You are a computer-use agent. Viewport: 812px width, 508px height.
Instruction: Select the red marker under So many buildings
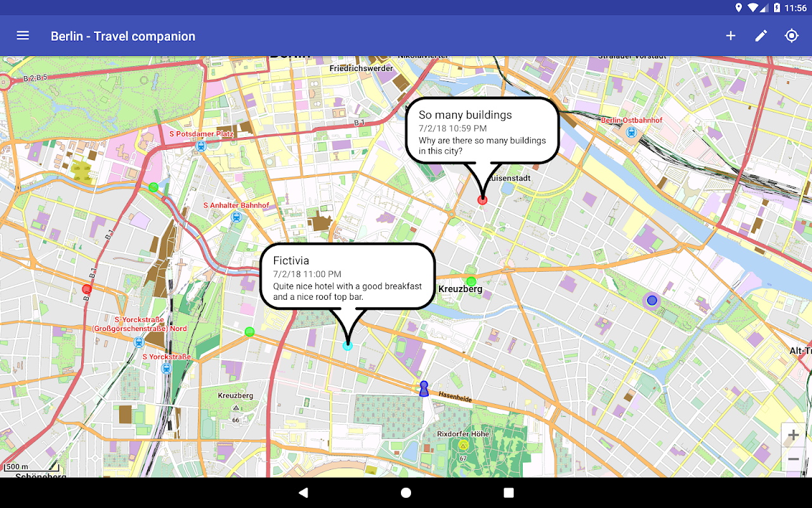pyautogui.click(x=482, y=200)
